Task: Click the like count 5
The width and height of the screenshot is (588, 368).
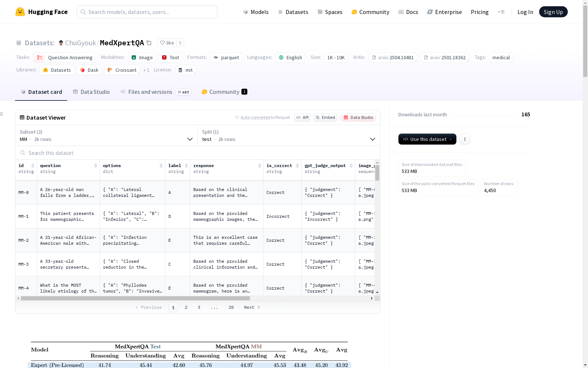Action: tap(180, 43)
